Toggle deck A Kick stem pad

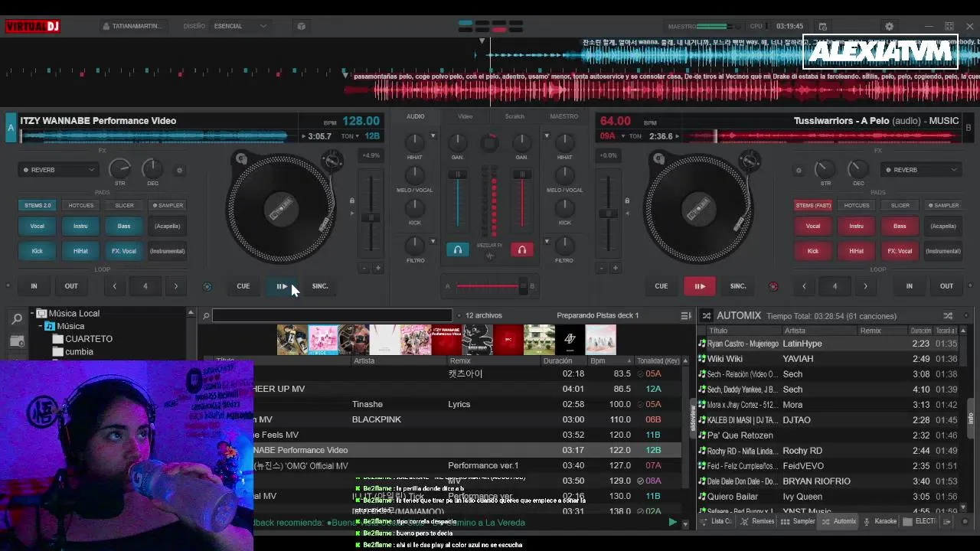click(x=38, y=251)
